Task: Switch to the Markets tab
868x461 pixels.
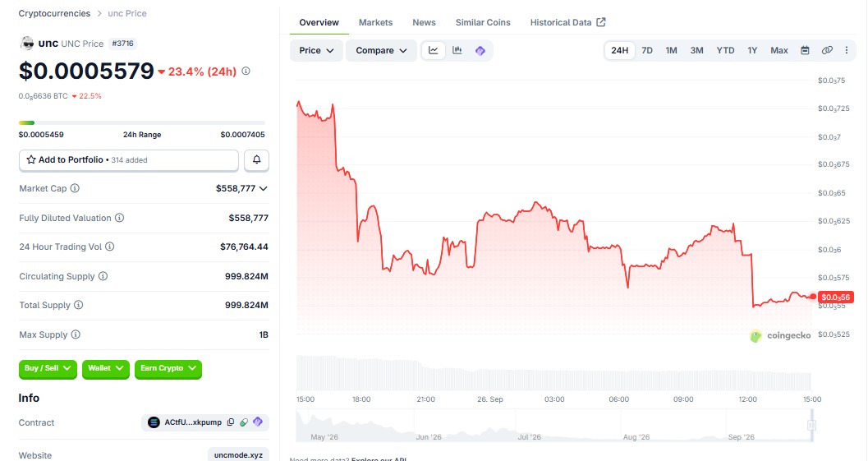Action: pos(375,23)
